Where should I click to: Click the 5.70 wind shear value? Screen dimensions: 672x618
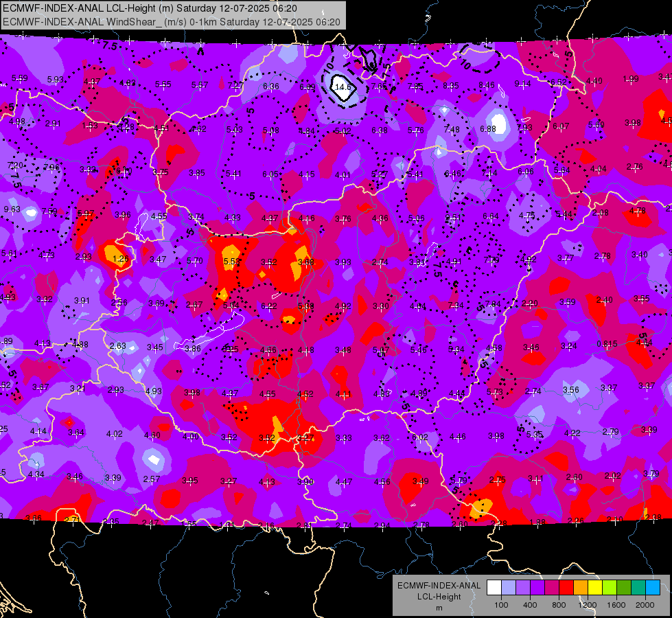click(x=195, y=261)
